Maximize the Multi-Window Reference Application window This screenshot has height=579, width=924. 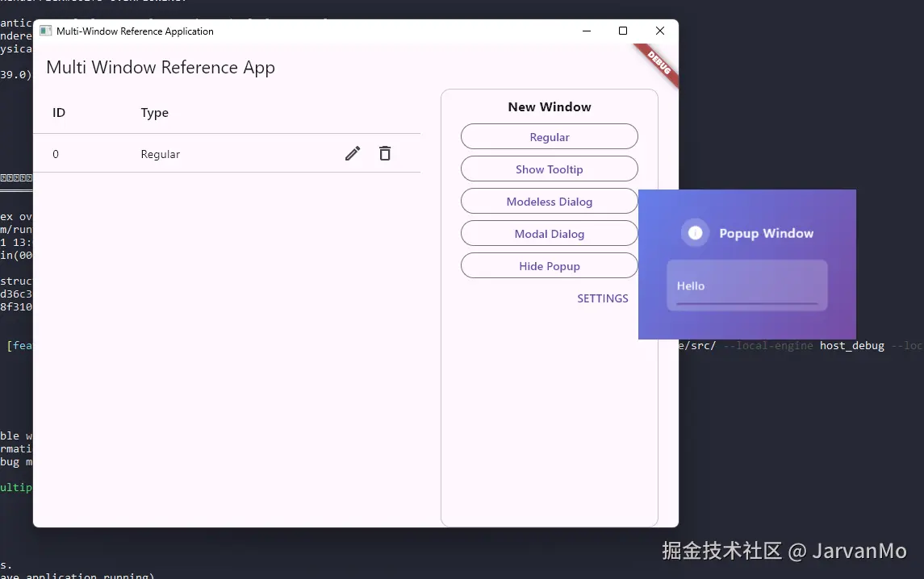click(623, 31)
